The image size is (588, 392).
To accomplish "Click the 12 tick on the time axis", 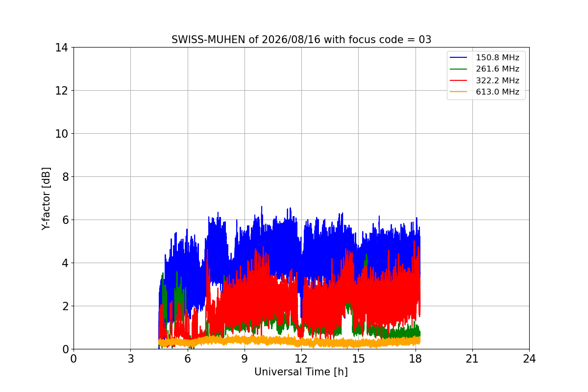I will pyautogui.click(x=301, y=359).
